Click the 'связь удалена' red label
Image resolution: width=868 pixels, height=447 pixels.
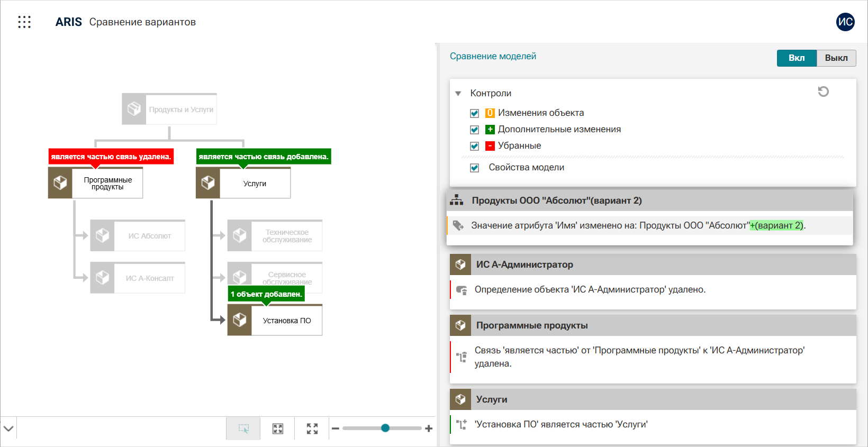[x=111, y=157]
